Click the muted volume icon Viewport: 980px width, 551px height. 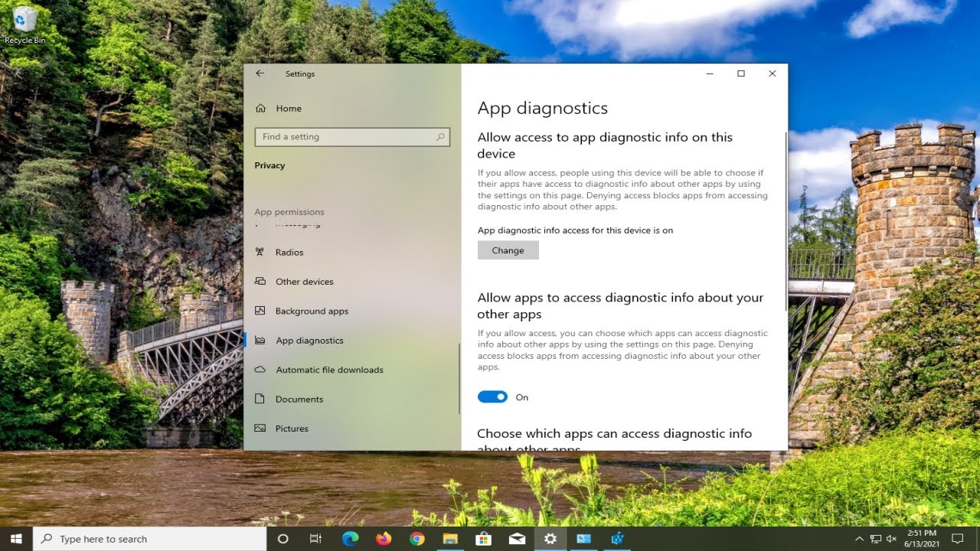[x=892, y=539]
